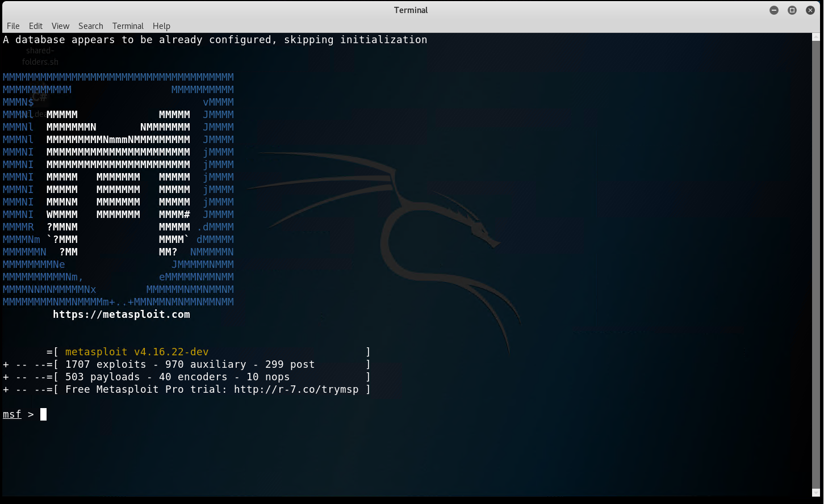The image size is (824, 504).
Task: Click the http://r-7.co/trymsp trial link
Action: pos(296,389)
